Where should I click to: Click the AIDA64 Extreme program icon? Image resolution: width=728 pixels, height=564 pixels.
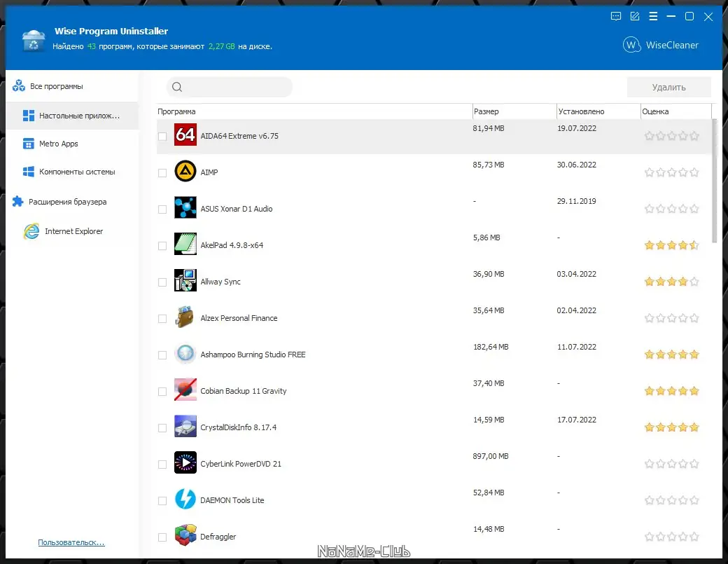coord(185,135)
